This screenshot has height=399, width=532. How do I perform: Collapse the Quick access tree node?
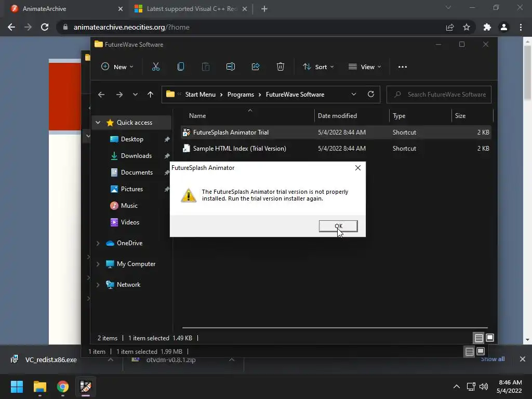[x=98, y=123]
